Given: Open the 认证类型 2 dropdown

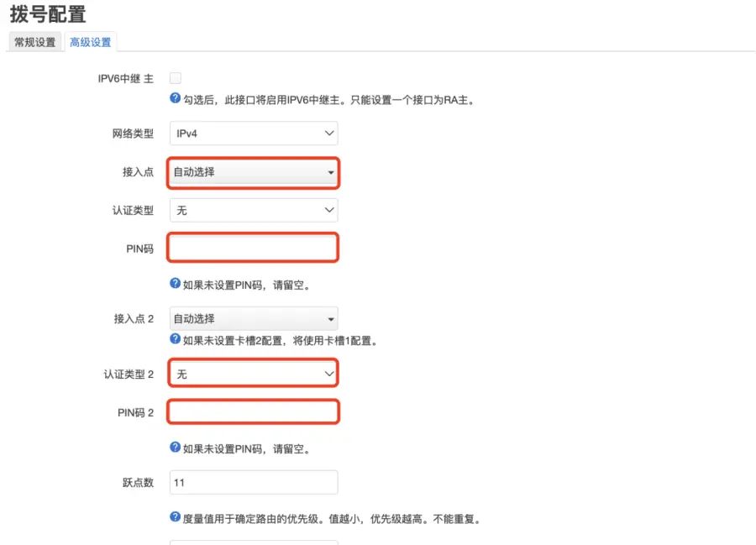Looking at the screenshot, I should [254, 373].
